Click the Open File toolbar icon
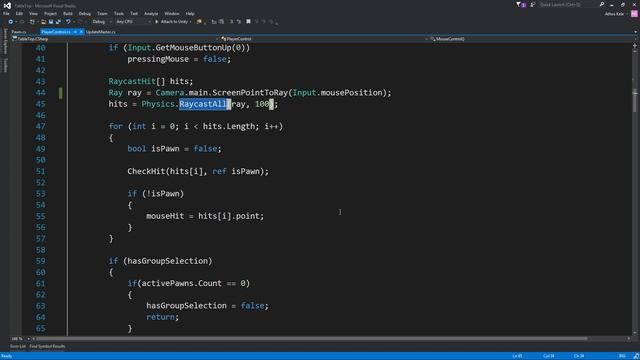The image size is (640, 360). (x=44, y=22)
